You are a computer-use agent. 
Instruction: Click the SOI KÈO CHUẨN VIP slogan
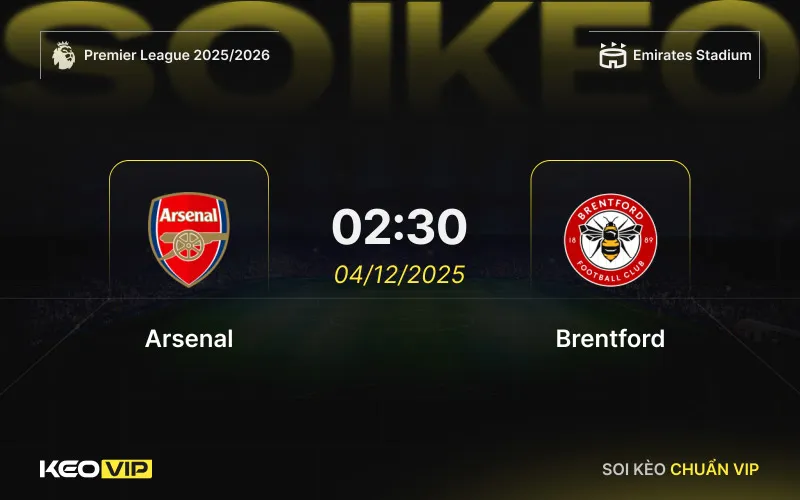(680, 469)
